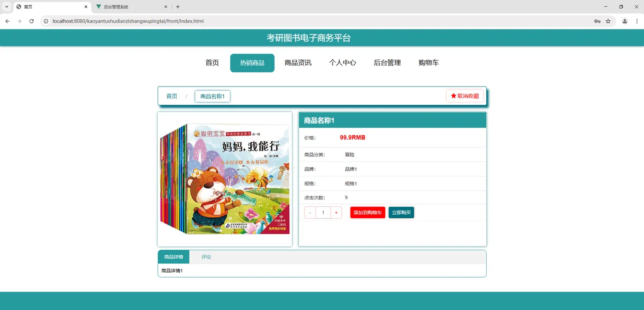Reload the page with refresh icon
This screenshot has height=310, width=644.
32,21
